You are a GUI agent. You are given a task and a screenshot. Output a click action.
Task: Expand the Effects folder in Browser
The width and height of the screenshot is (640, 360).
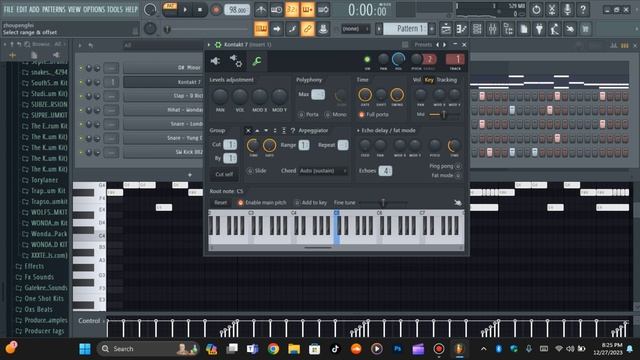tap(33, 266)
